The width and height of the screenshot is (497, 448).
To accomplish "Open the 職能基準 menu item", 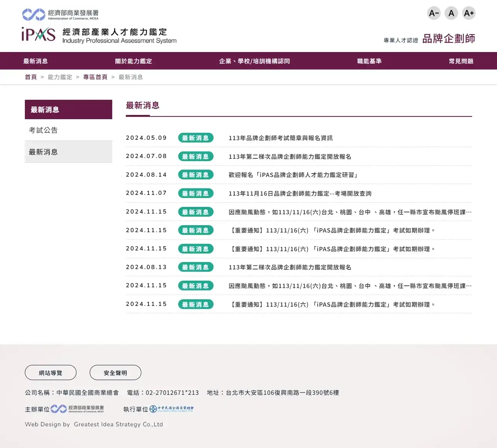I will coord(369,61).
